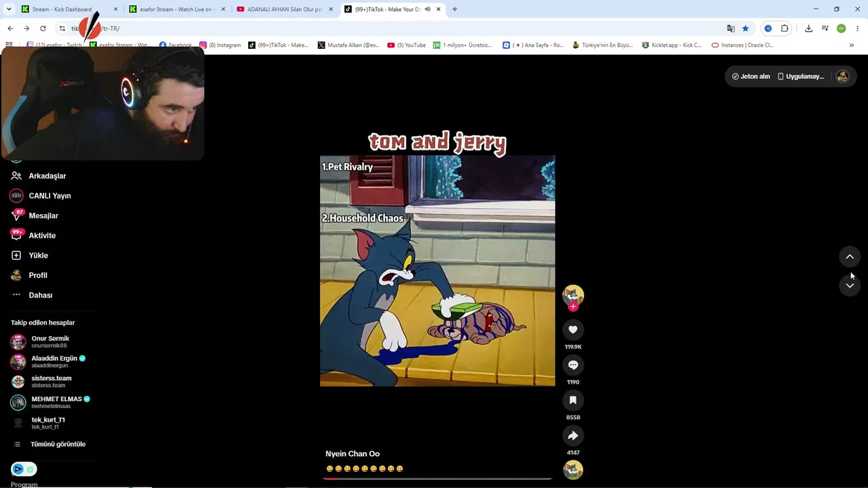Translate this page using the translate icon
Screen dimensions: 868x488
[x=730, y=28]
